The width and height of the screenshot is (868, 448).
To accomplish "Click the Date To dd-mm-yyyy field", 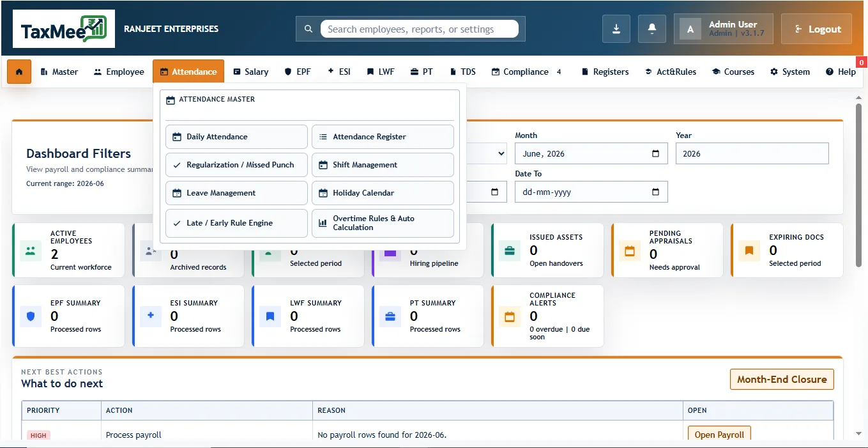I will [591, 192].
